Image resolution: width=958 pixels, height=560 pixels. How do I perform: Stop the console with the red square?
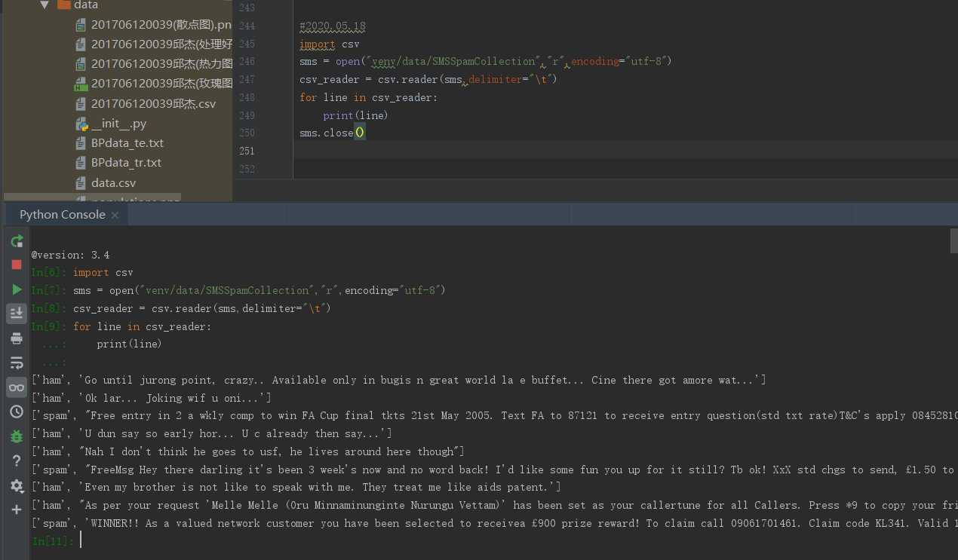click(x=17, y=265)
